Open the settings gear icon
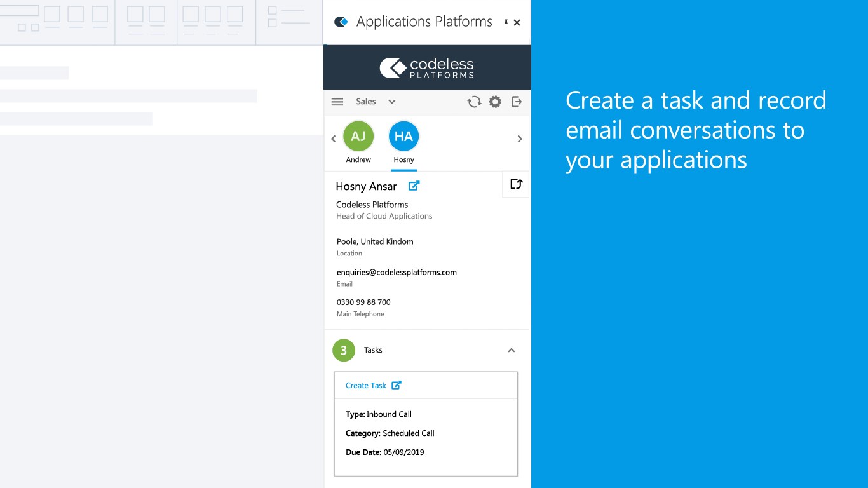The image size is (868, 488). 495,102
